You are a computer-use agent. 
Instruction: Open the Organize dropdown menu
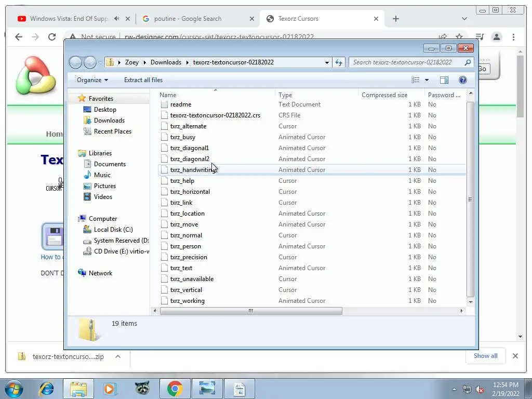[92, 80]
